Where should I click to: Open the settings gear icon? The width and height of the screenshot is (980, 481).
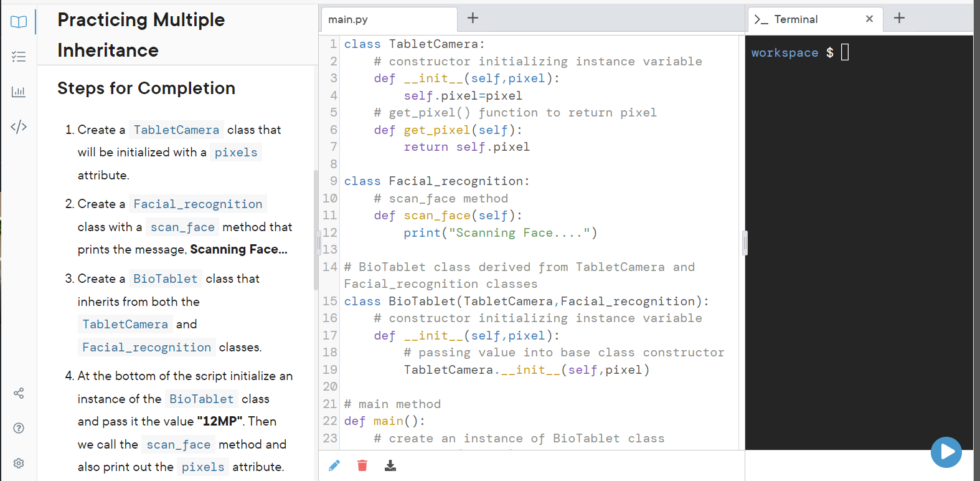(19, 463)
